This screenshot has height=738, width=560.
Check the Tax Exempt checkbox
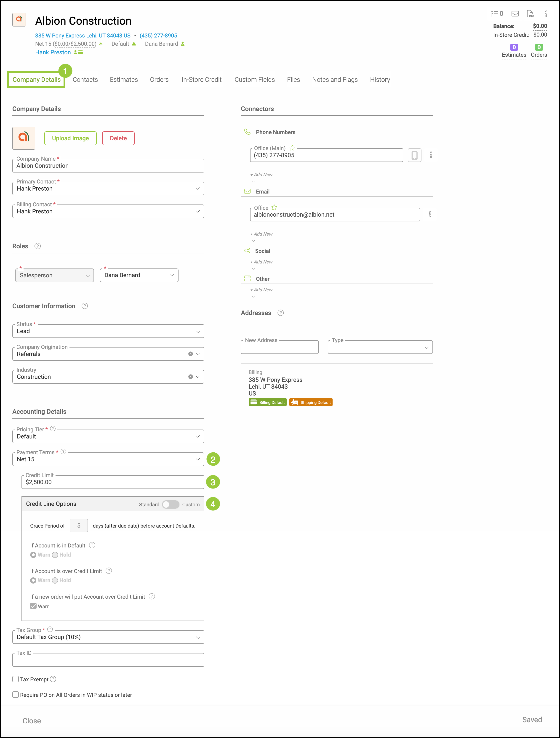[16, 679]
